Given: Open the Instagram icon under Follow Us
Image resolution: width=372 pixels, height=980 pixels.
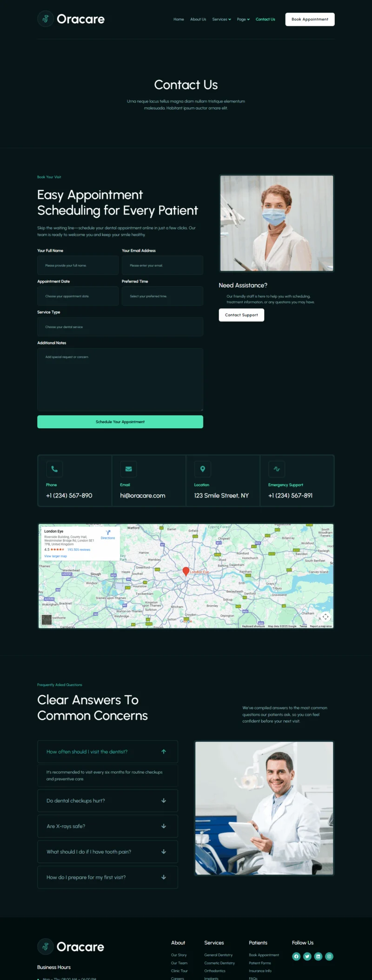Looking at the screenshot, I should (329, 956).
